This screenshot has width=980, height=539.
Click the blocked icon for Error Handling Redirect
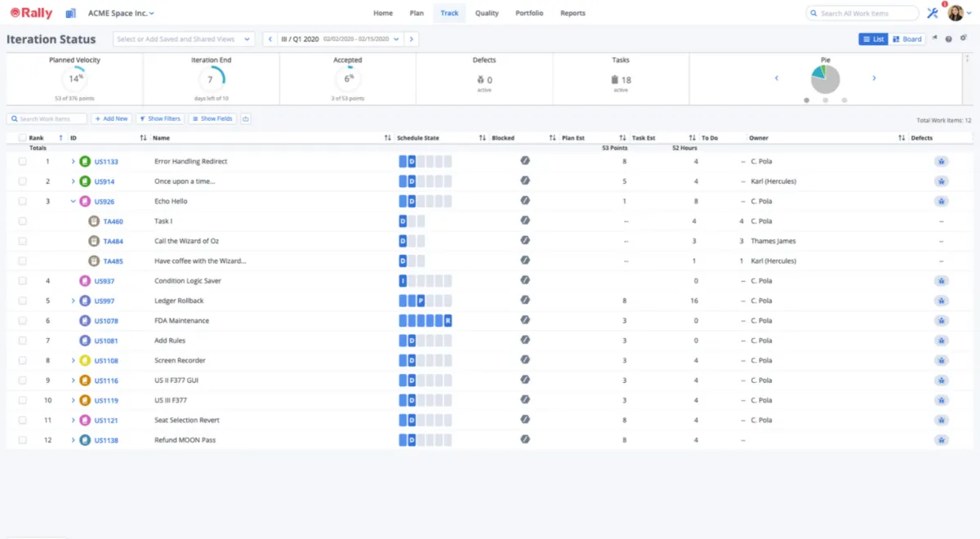pos(525,161)
